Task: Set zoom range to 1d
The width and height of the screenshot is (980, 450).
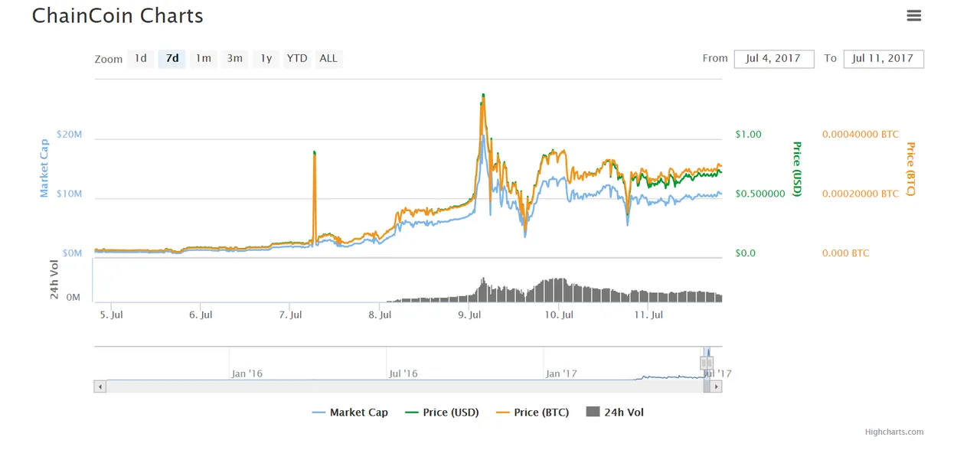Action: (x=141, y=58)
